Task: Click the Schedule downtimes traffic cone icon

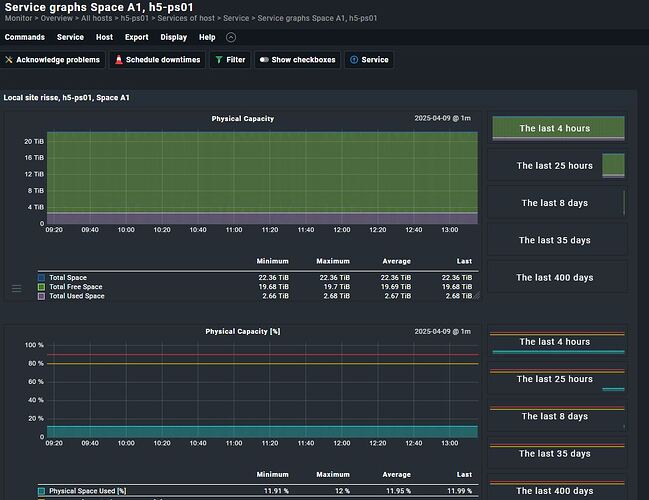Action: (x=117, y=60)
